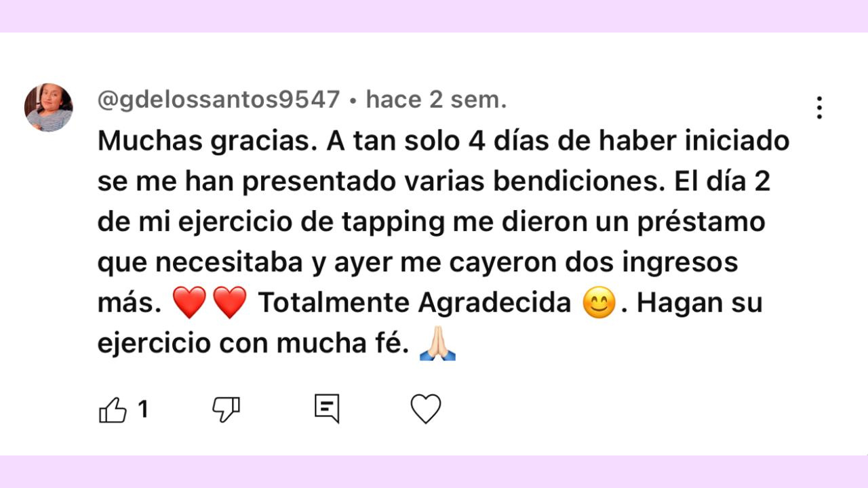Open the 'hace 2 sem.' timestamp link
Screen dimensions: 868x488
[436, 100]
